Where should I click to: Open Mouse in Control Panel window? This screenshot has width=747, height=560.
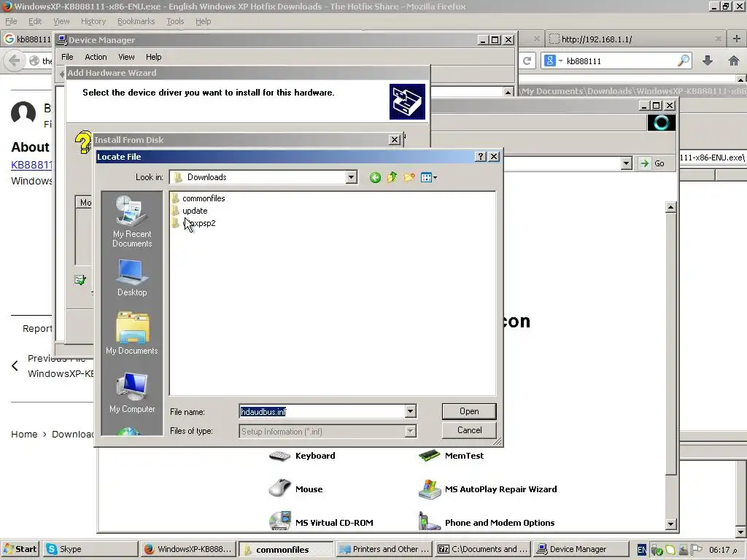click(296, 489)
